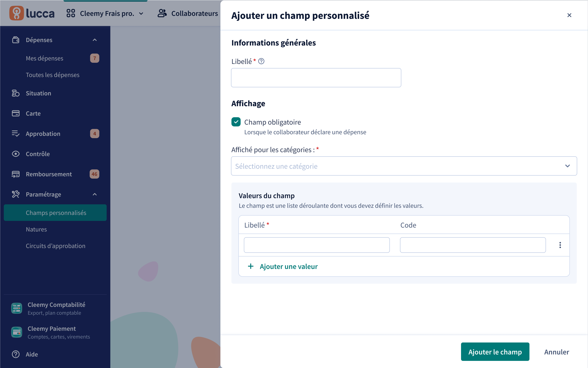Screen dimensions: 588x368
Task: Collapse the Dépenses menu section
Action: click(x=95, y=40)
